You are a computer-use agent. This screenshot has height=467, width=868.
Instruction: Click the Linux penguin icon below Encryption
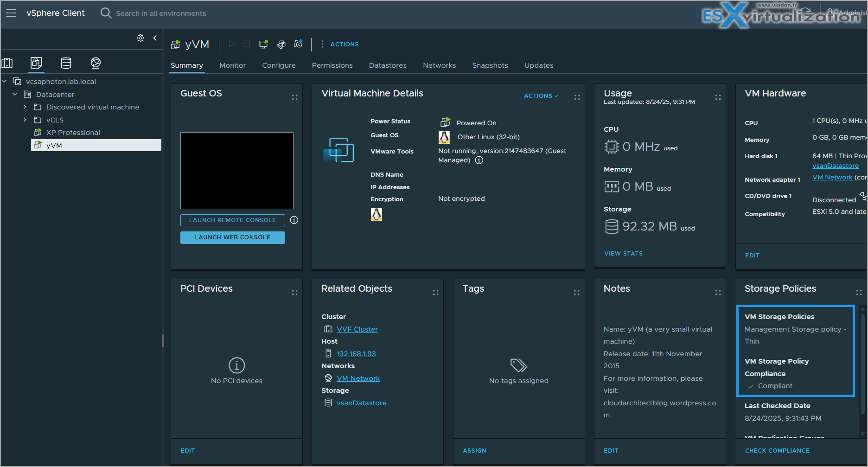377,214
